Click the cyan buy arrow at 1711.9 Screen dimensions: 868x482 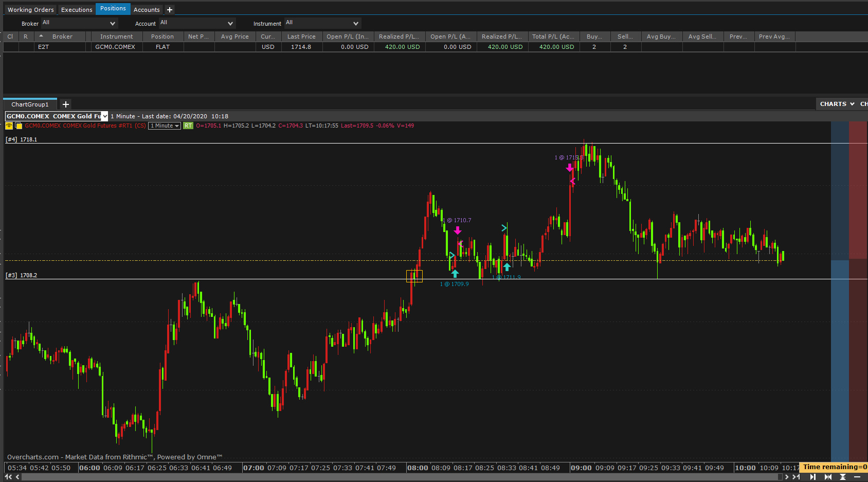(507, 266)
